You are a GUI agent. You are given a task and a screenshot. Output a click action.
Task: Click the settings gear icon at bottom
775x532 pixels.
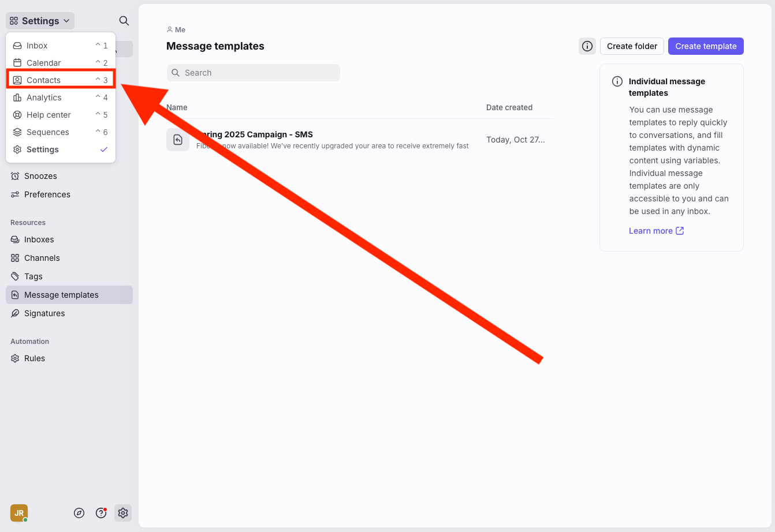[123, 513]
